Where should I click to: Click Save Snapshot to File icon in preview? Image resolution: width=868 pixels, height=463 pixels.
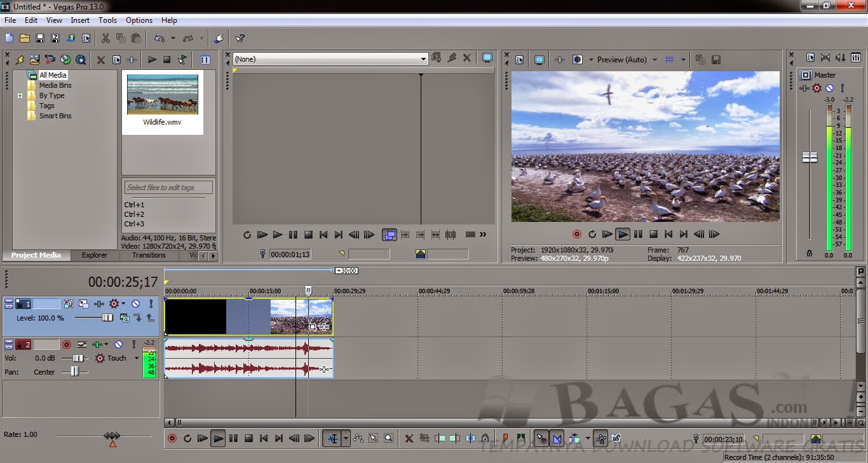(x=716, y=60)
